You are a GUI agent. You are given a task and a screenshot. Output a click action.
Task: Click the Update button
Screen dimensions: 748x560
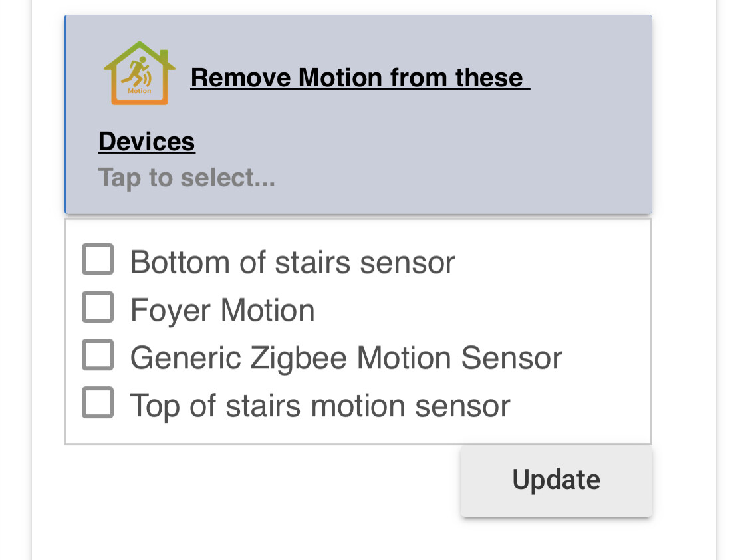click(557, 481)
